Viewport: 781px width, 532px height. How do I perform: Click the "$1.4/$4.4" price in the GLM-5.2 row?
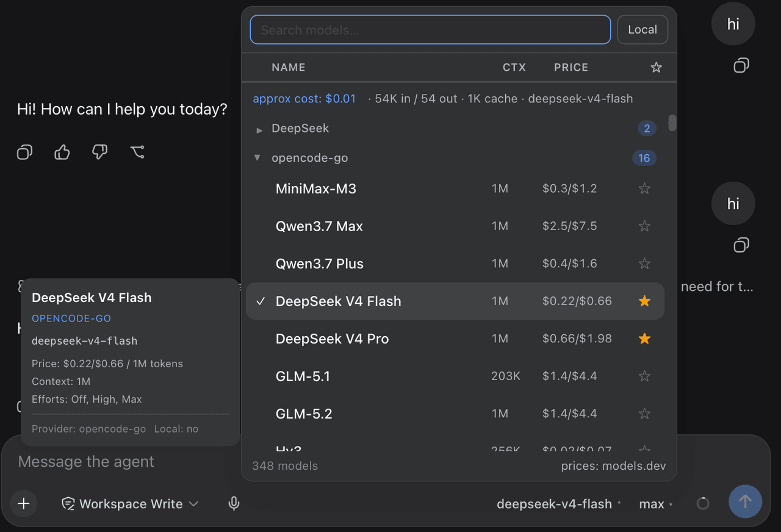coord(570,414)
